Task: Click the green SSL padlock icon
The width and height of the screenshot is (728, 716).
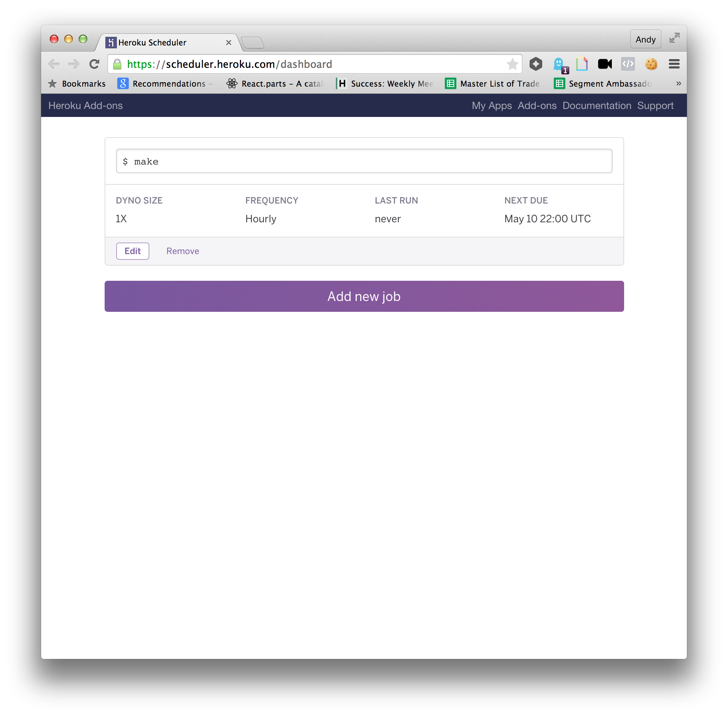Action: [x=117, y=64]
